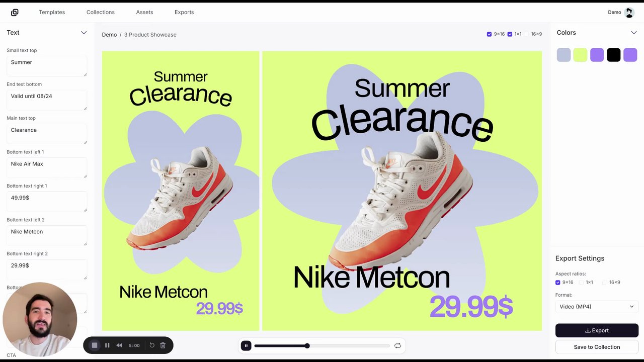Collapse the Colors panel chevron
Screen dimensions: 644x362
633,33
